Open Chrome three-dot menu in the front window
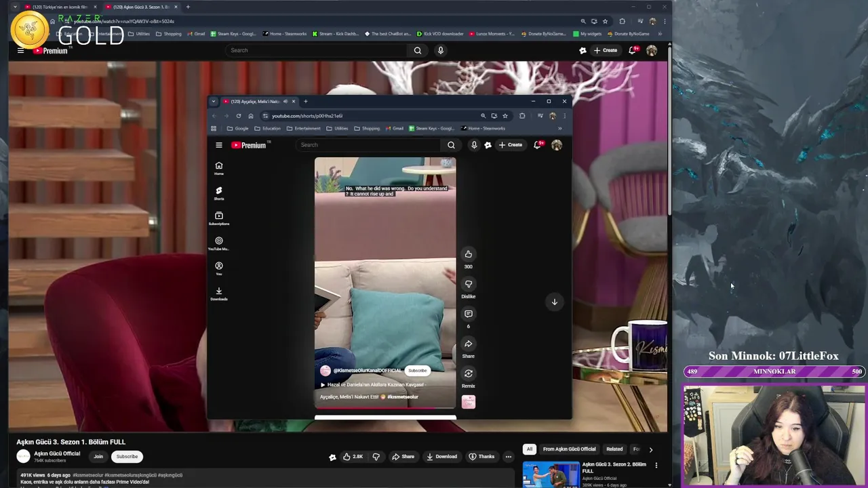 tap(564, 116)
